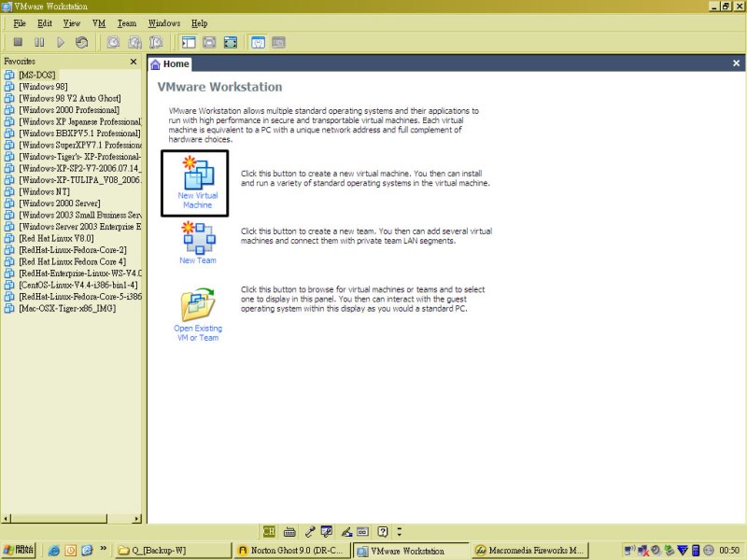Screen dimensions: 747x560
Task: Select [Windows-XP-SP2-V7-2006.07.14] favorite
Action: (x=79, y=168)
